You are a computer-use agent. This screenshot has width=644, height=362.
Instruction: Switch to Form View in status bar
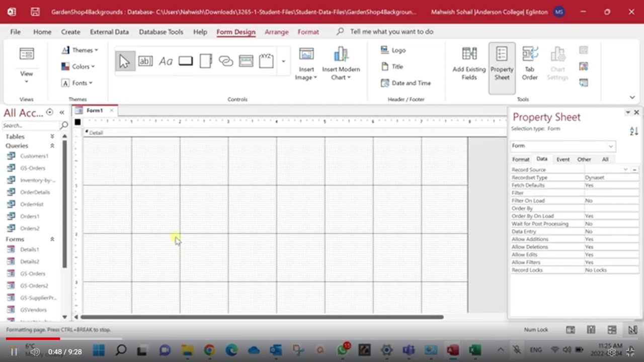pyautogui.click(x=571, y=330)
